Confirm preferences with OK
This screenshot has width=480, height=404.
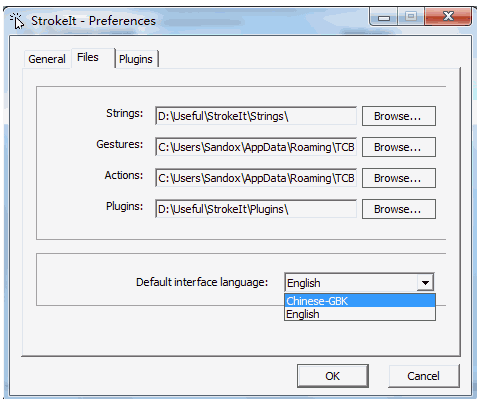click(333, 376)
